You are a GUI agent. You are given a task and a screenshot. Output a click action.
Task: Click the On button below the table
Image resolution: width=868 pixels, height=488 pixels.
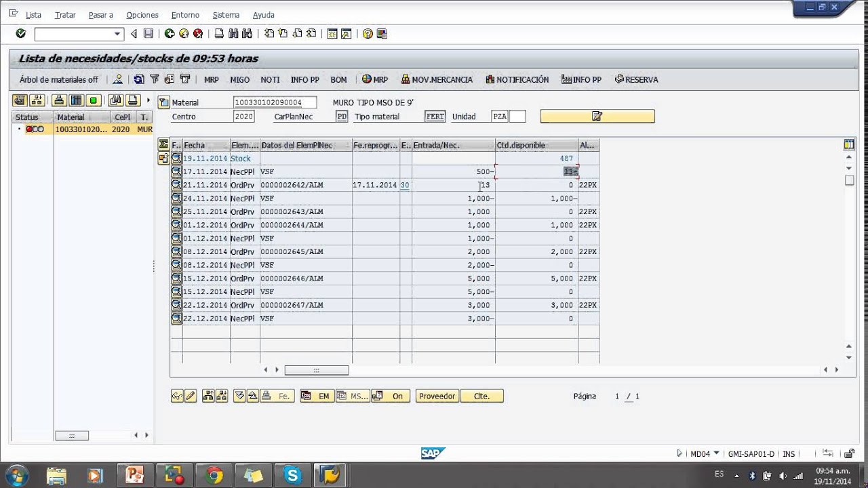click(x=391, y=396)
